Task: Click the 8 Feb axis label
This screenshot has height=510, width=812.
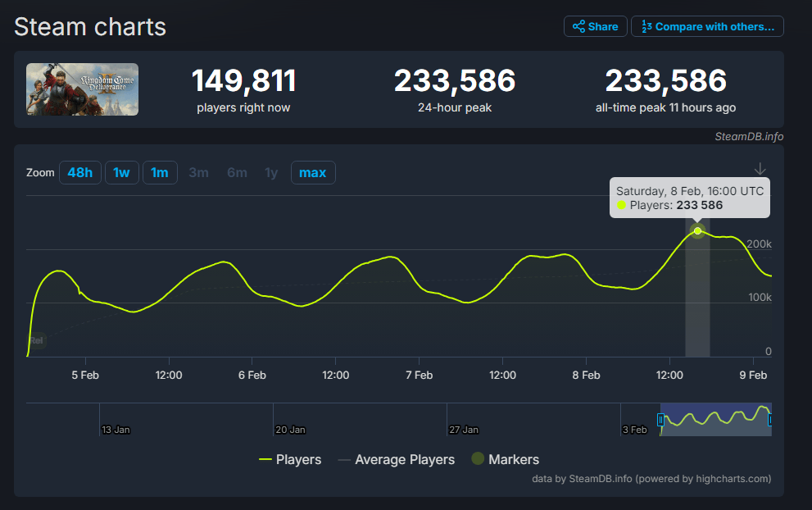Action: [586, 376]
